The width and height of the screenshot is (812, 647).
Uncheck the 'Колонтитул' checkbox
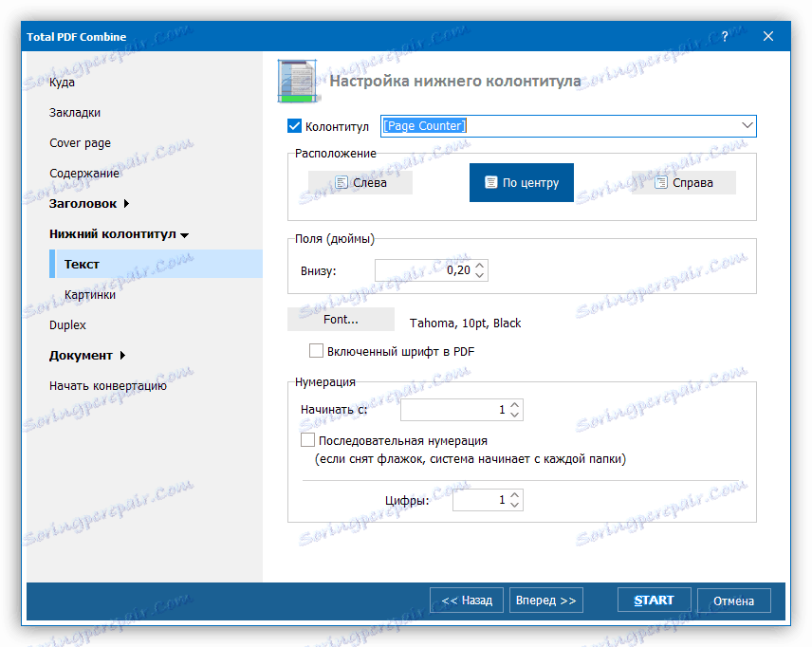point(292,126)
